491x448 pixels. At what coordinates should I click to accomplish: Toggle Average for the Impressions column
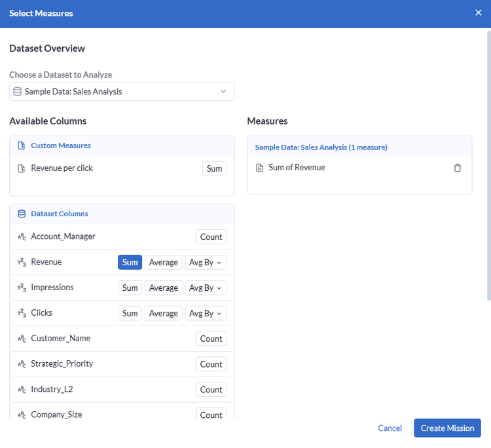[163, 288]
